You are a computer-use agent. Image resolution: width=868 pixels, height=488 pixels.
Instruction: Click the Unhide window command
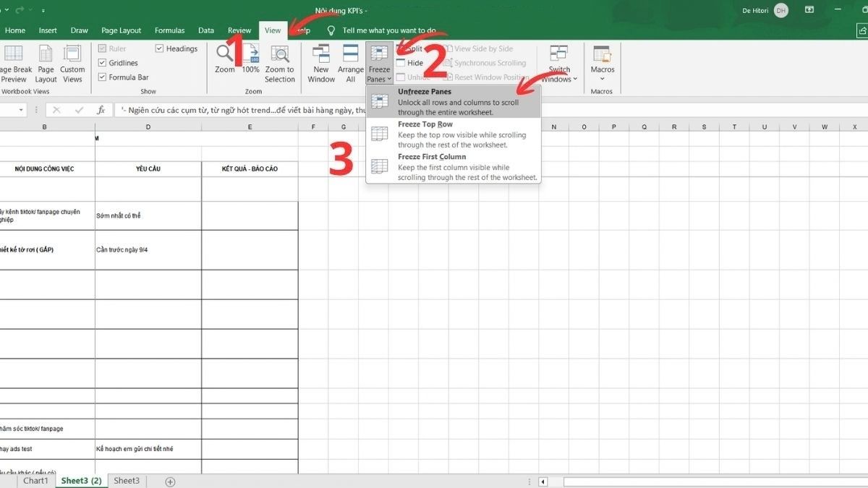413,77
